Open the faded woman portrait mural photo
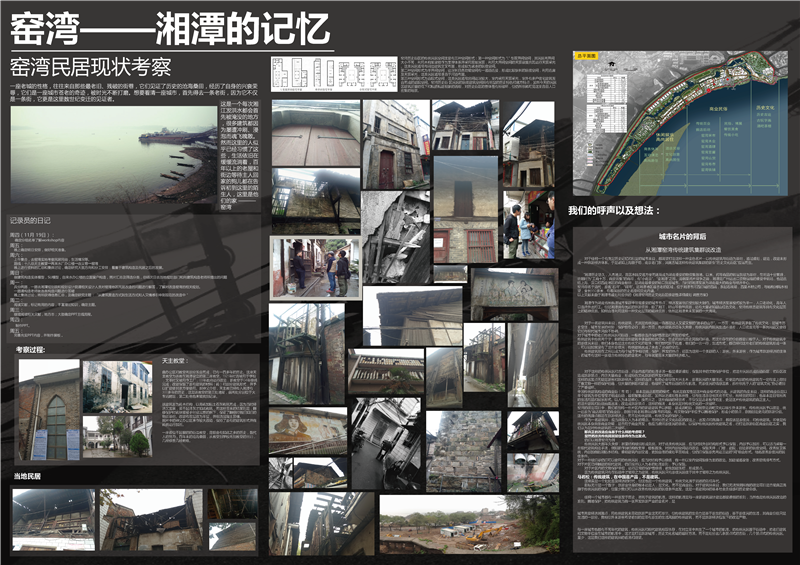800x565 pixels. coord(308,431)
